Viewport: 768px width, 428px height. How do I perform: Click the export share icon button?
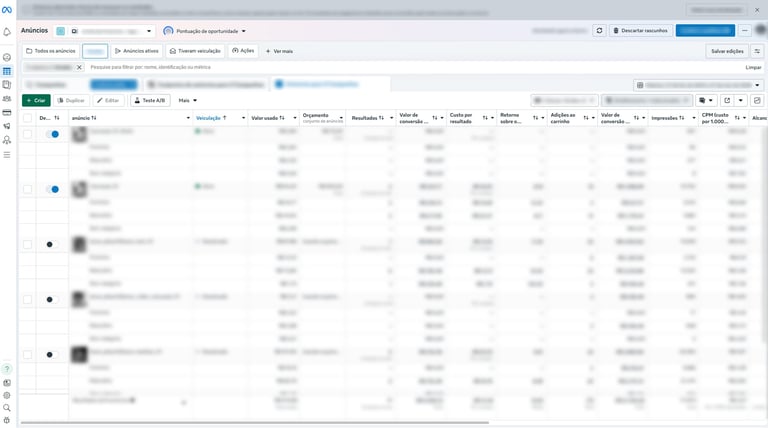(x=727, y=100)
